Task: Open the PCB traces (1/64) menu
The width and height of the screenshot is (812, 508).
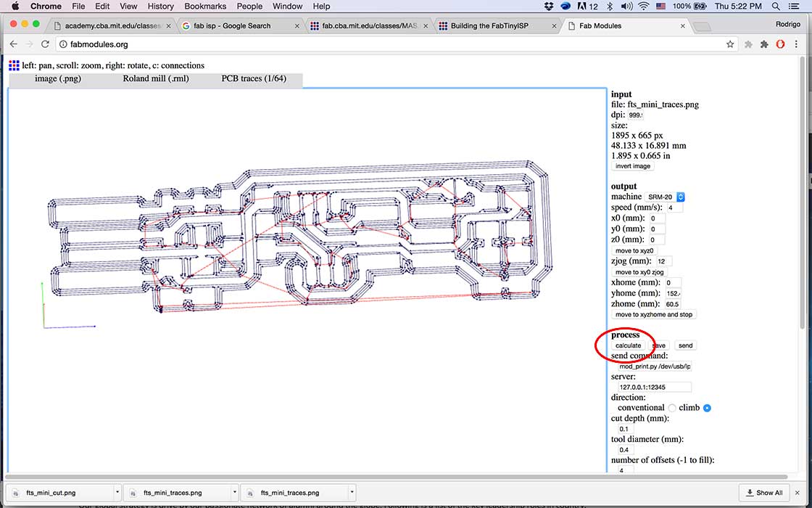Action: pyautogui.click(x=254, y=79)
